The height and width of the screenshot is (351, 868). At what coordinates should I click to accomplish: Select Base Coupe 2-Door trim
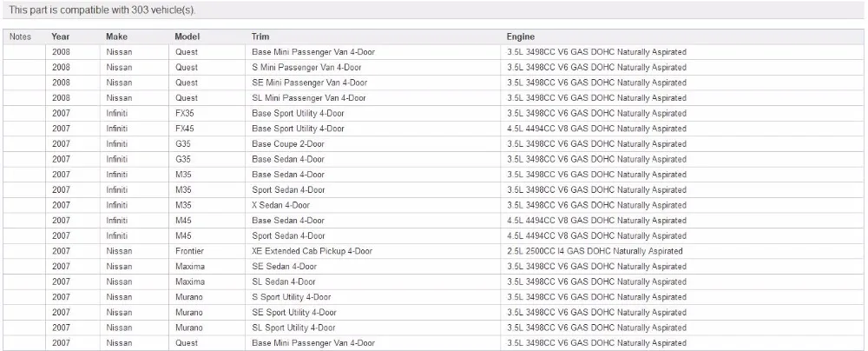[288, 144]
